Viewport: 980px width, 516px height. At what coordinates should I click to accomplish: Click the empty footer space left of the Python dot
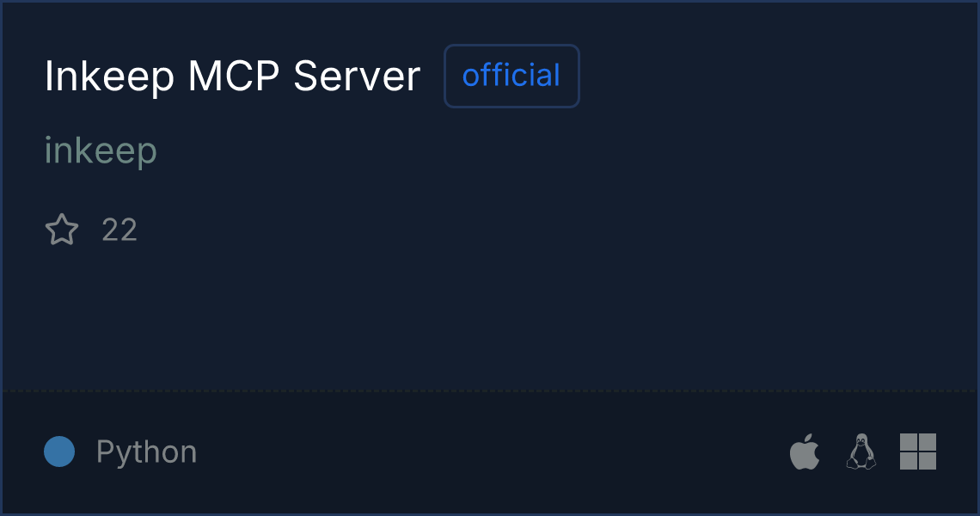22,451
